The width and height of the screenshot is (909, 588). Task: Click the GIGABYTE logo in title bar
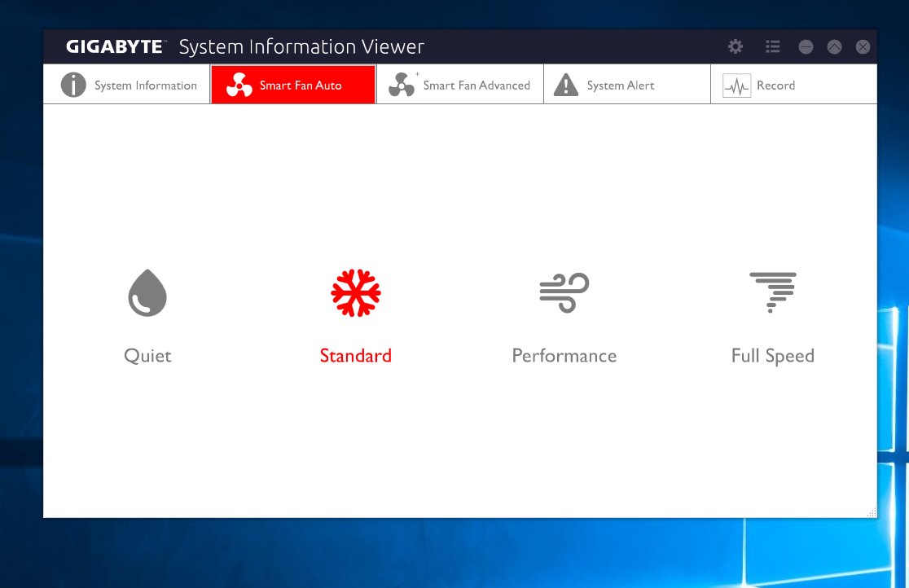115,46
